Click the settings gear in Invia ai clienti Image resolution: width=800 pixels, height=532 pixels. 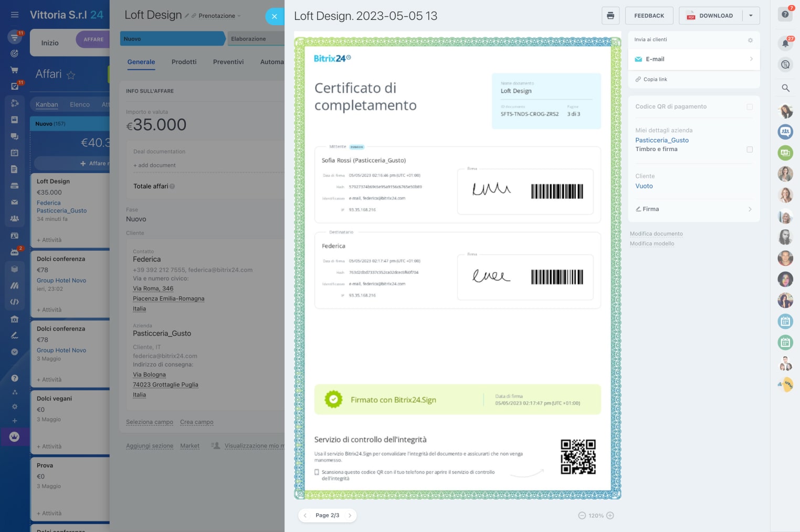[x=750, y=40]
